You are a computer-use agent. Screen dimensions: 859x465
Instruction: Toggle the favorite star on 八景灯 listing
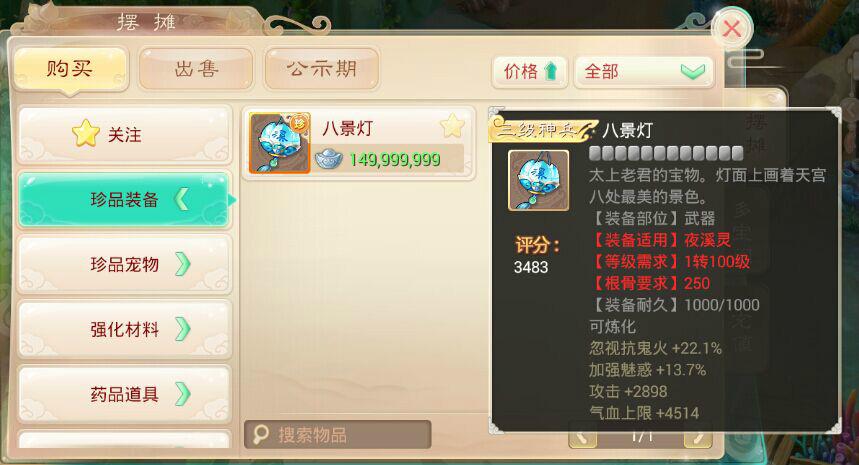point(453,127)
